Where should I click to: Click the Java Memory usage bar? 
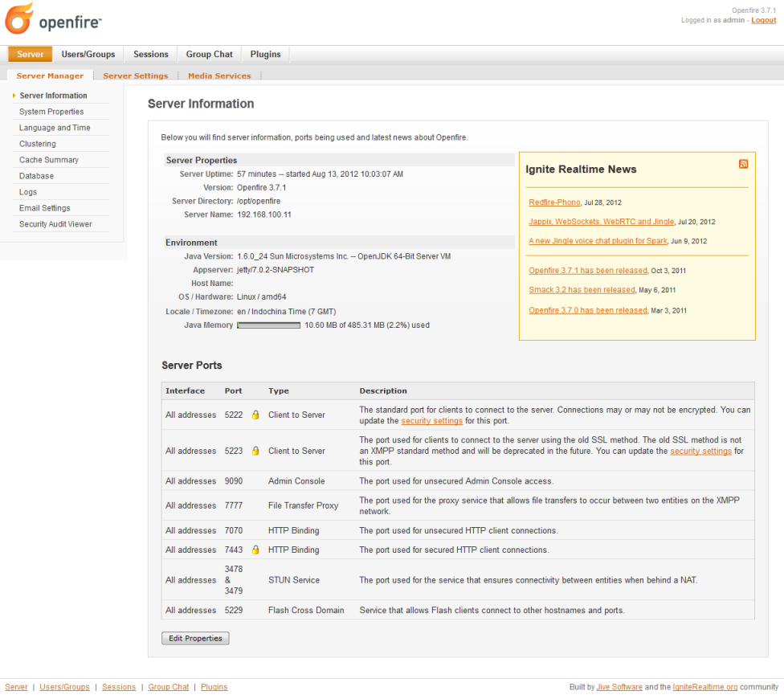268,325
